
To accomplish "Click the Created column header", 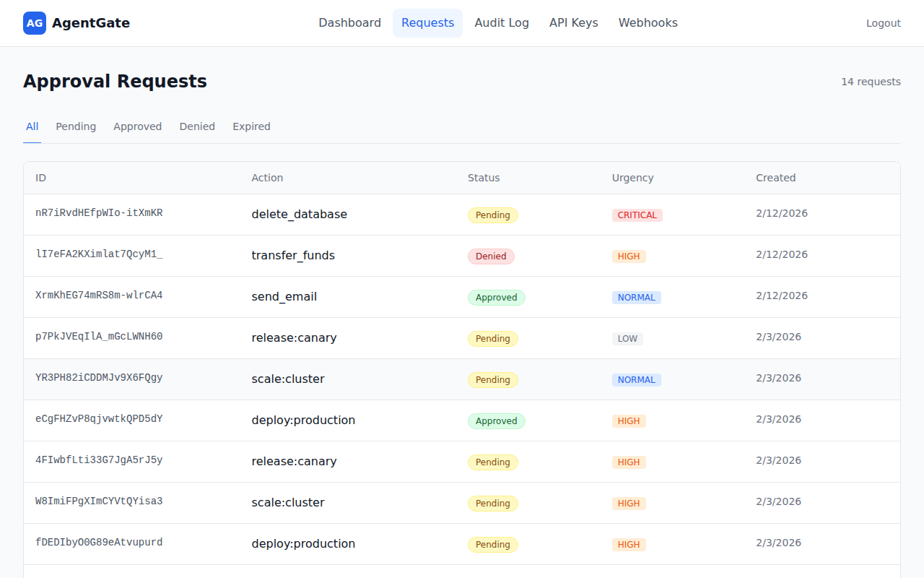I will point(776,178).
